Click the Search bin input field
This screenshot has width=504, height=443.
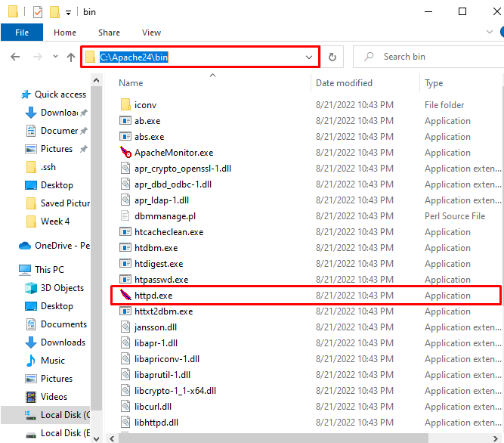[x=428, y=57]
